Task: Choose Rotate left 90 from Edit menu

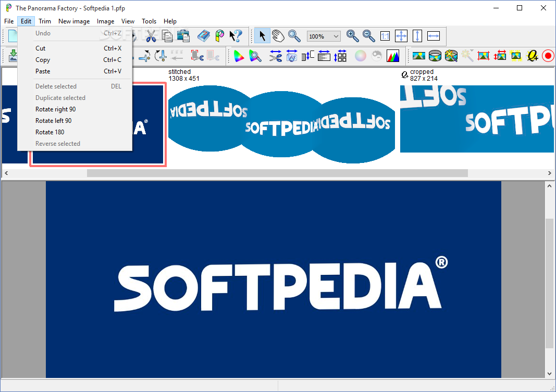Action: (x=75, y=120)
